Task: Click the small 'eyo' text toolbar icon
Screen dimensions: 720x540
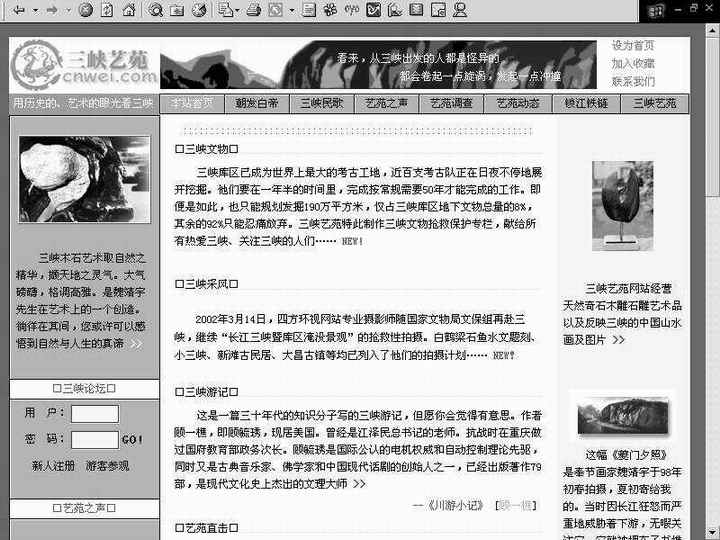Action: pyautogui.click(x=352, y=9)
